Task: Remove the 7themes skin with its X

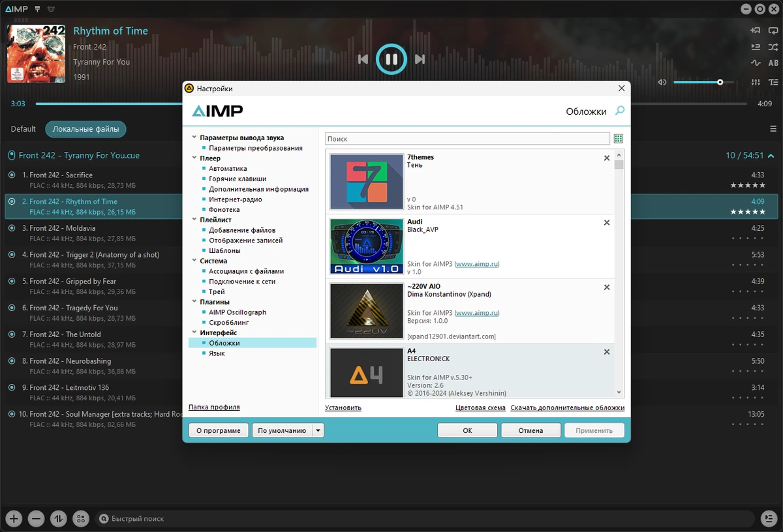Action: (607, 158)
